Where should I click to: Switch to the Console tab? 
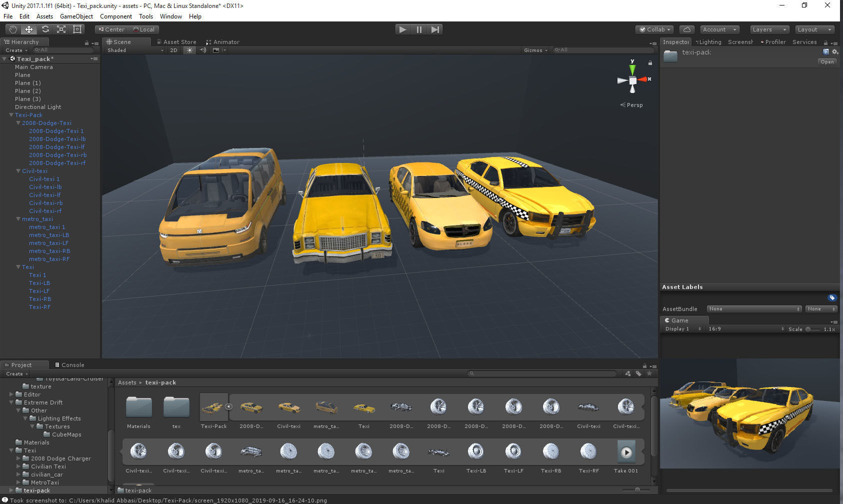[69, 365]
